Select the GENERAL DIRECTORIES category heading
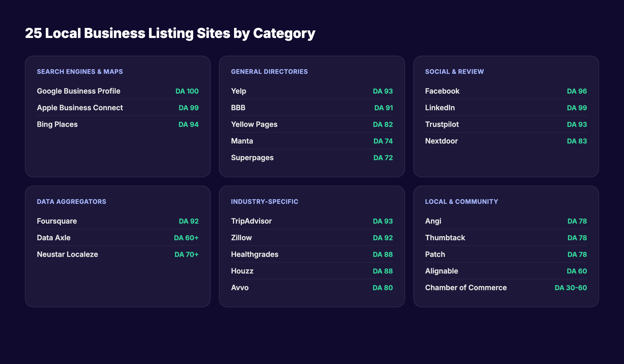The height and width of the screenshot is (364, 624). (x=269, y=72)
